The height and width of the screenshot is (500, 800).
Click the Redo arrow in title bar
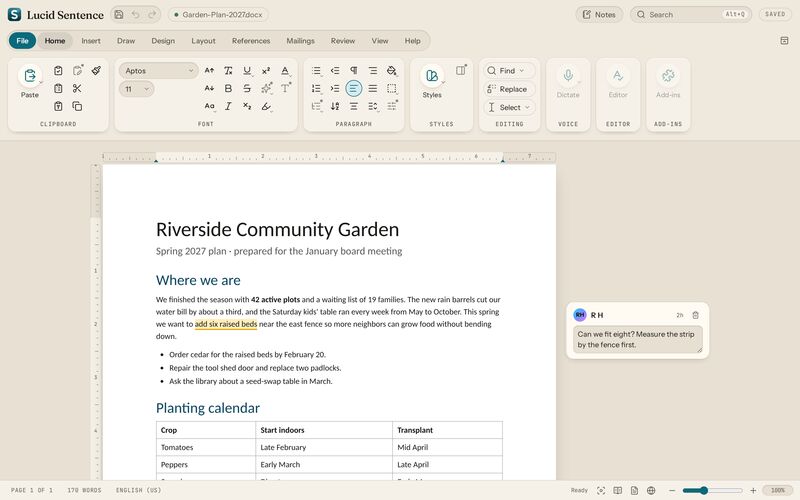[x=152, y=14]
